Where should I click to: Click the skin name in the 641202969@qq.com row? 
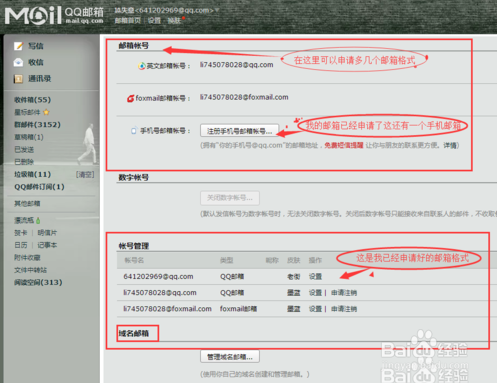[x=294, y=276]
